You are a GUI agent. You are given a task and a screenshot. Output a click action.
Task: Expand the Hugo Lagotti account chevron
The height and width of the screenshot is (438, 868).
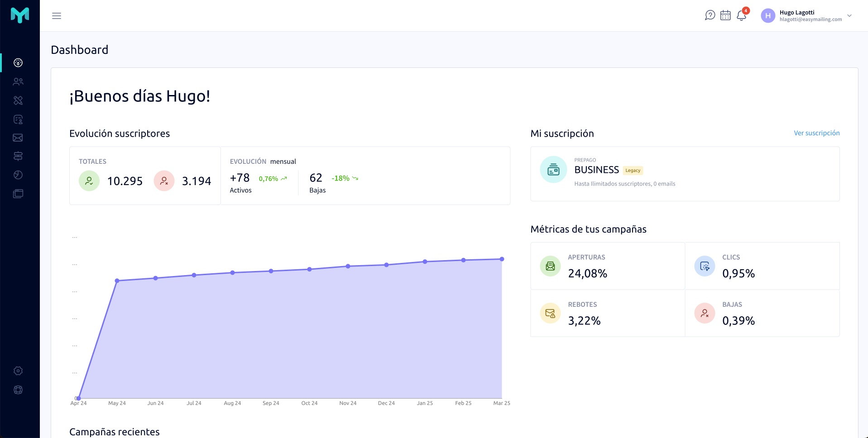[x=849, y=16]
